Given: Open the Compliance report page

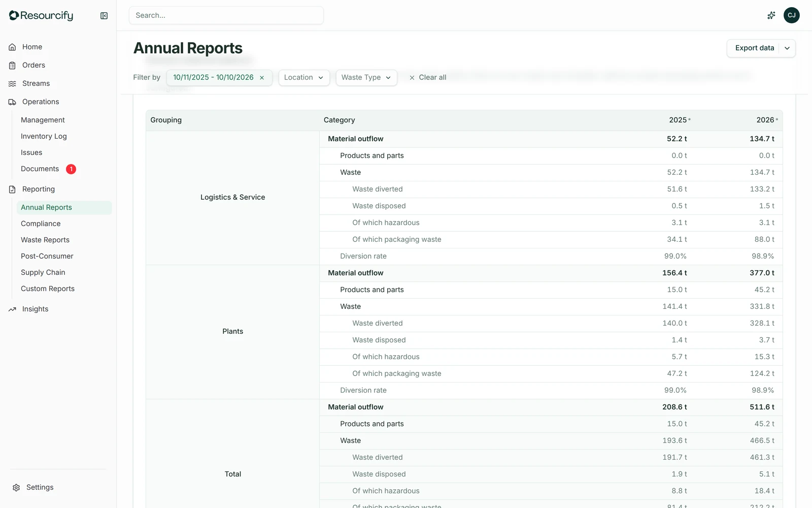Looking at the screenshot, I should 41,224.
